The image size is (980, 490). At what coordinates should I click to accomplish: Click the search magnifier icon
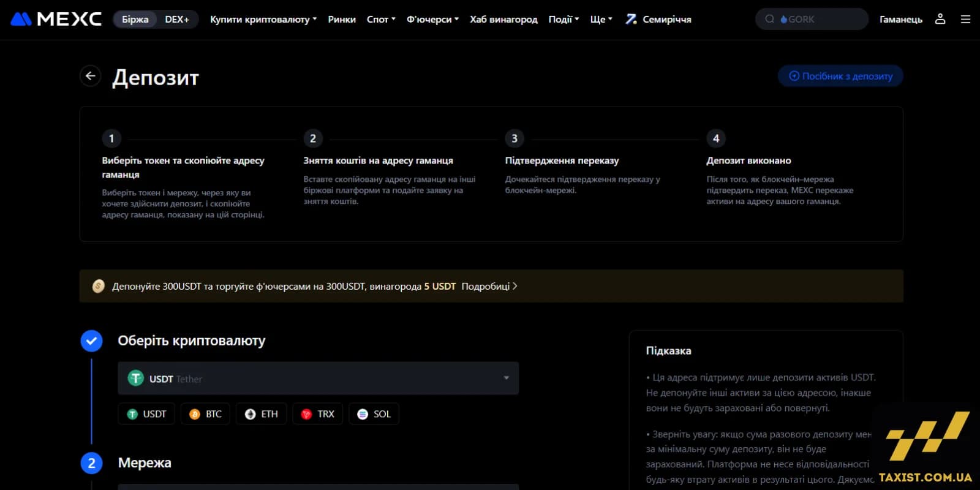pyautogui.click(x=769, y=19)
